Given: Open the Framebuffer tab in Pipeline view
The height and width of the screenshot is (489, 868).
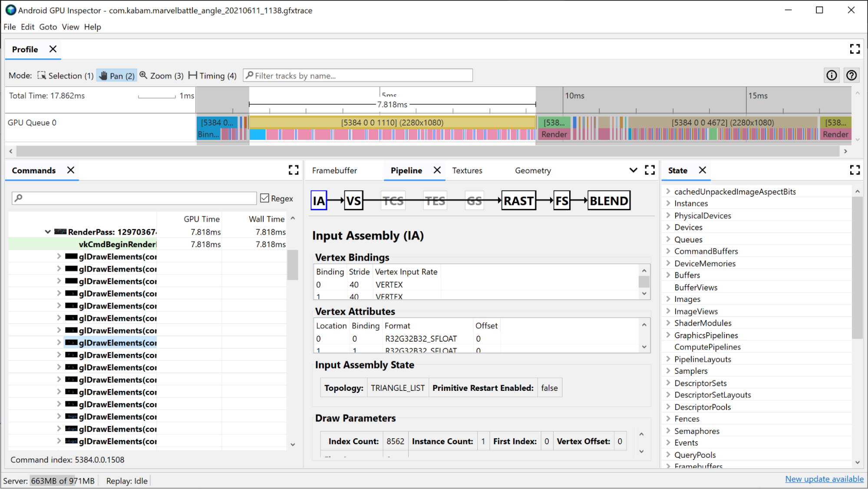Looking at the screenshot, I should click(334, 171).
